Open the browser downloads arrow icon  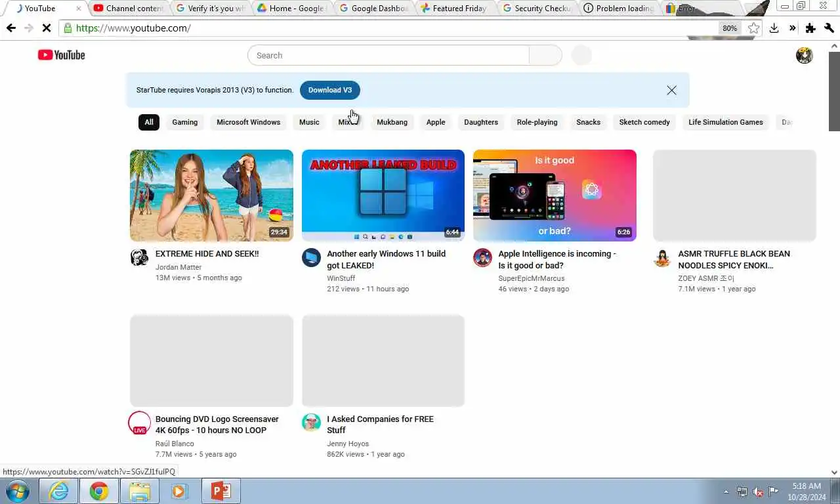[x=774, y=28]
